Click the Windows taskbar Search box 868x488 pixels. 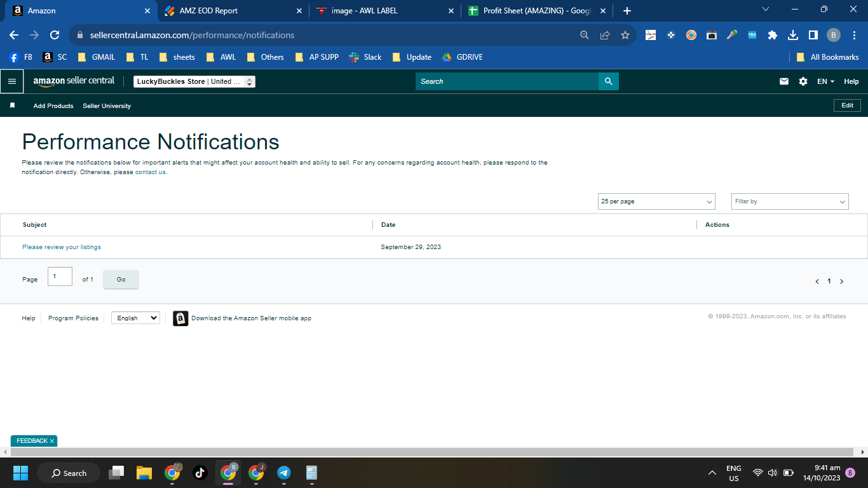[x=69, y=473]
